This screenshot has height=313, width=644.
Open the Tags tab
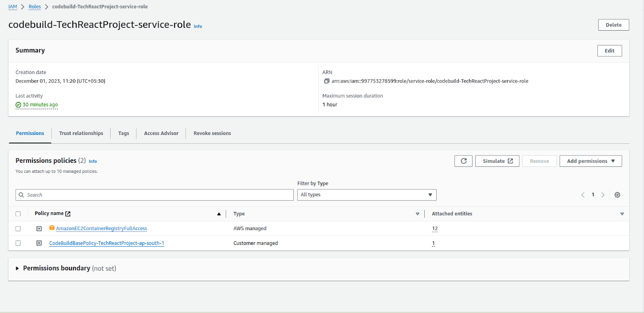coord(124,133)
